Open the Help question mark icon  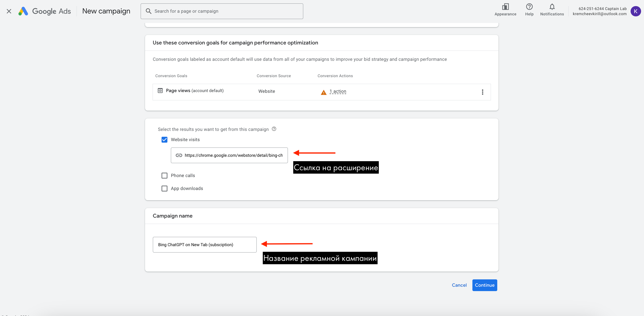529,7
